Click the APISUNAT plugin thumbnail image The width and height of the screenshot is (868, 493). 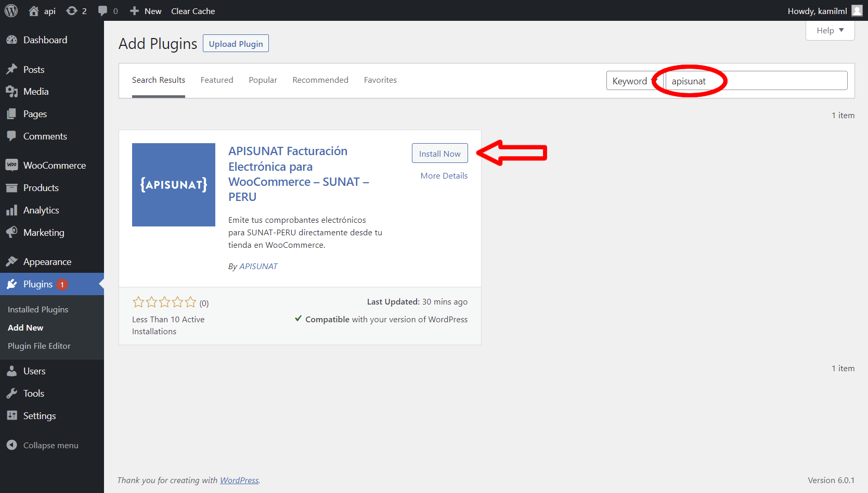pyautogui.click(x=174, y=185)
